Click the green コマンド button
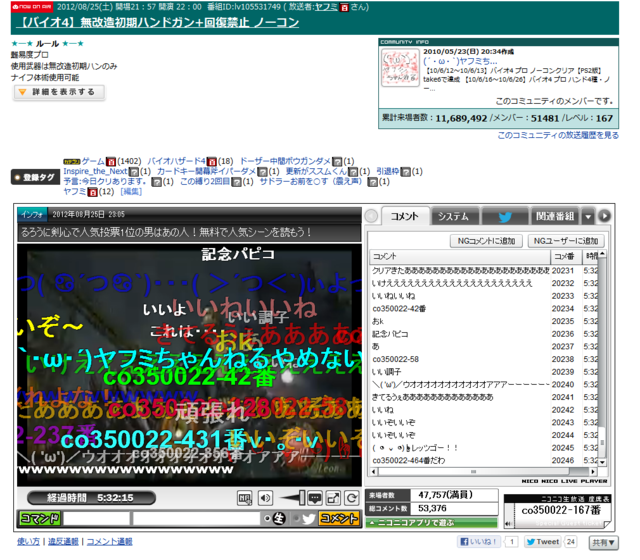The height and width of the screenshot is (560, 640). point(40,519)
